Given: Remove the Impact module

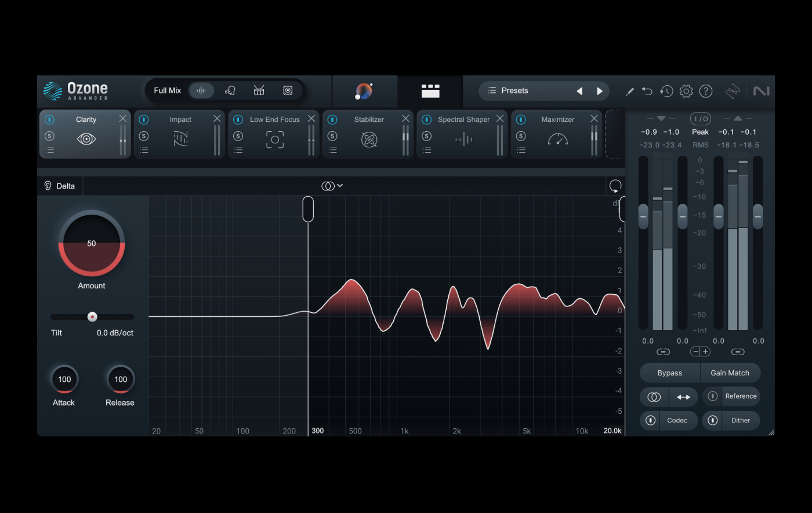Looking at the screenshot, I should [217, 118].
